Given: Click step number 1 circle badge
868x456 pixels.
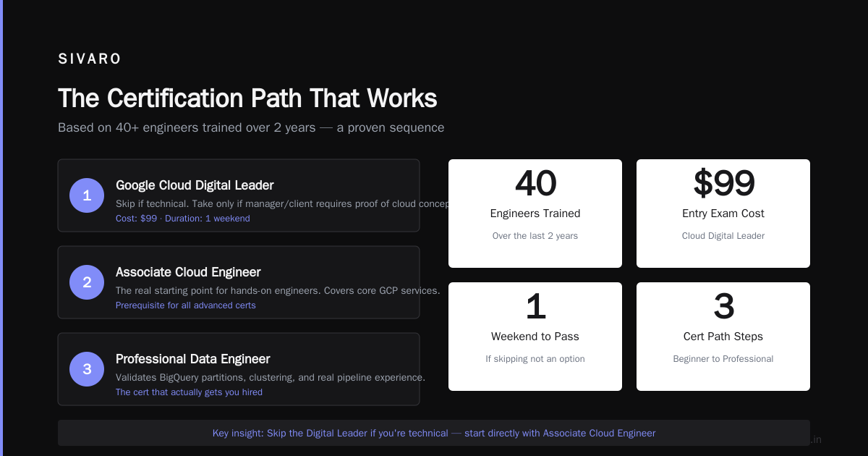Looking at the screenshot, I should tap(87, 195).
